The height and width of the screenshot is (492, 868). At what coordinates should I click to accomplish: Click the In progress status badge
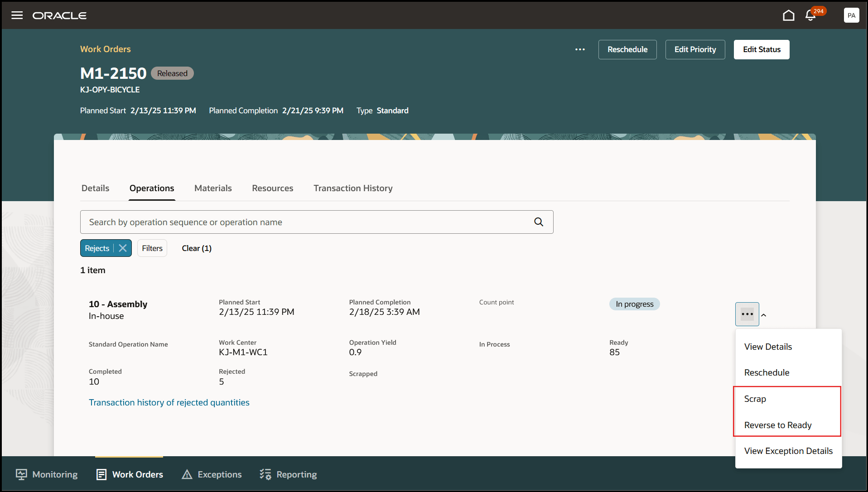(634, 304)
